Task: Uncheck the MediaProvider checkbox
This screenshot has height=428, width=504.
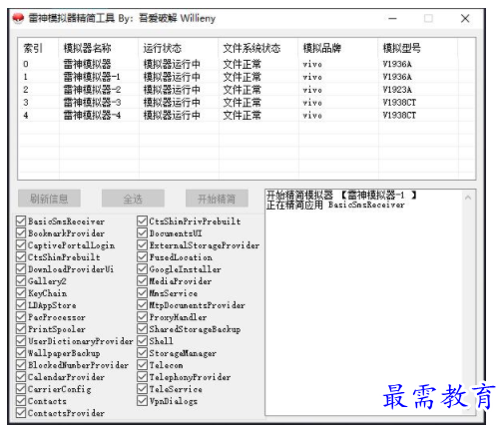Action: 142,281
